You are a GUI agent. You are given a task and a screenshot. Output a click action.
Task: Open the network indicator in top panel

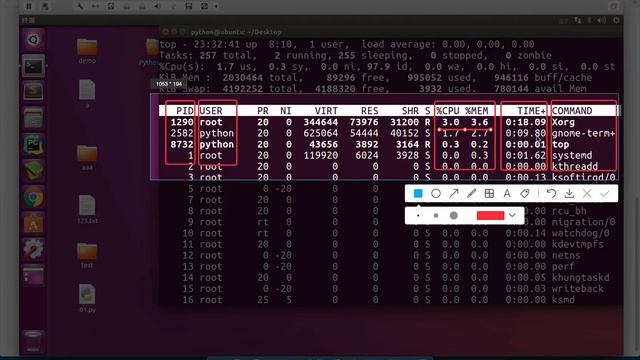pyautogui.click(x=577, y=20)
